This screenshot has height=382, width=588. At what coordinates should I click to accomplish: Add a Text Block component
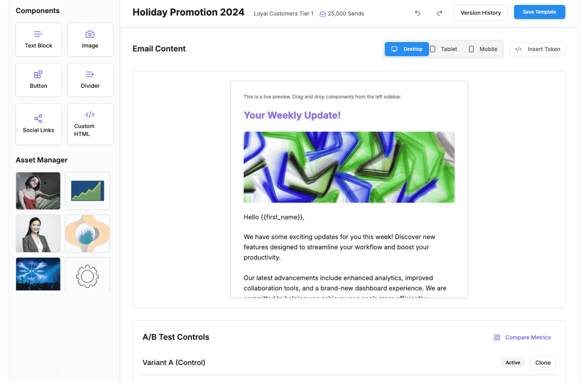tap(39, 40)
